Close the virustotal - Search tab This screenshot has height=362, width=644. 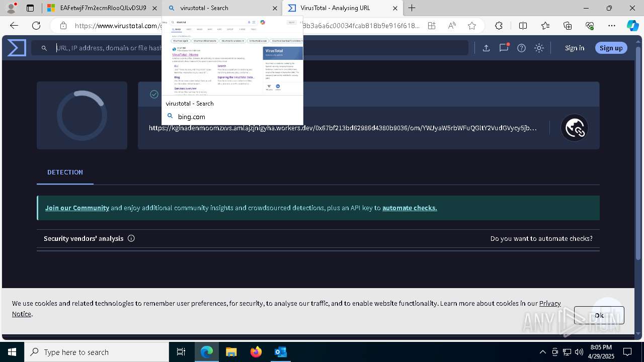(x=275, y=8)
